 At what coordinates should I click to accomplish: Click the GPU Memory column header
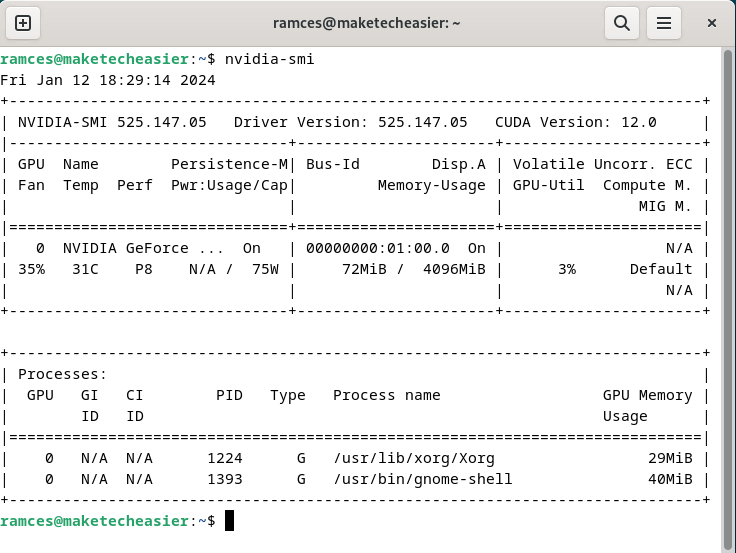pyautogui.click(x=647, y=395)
